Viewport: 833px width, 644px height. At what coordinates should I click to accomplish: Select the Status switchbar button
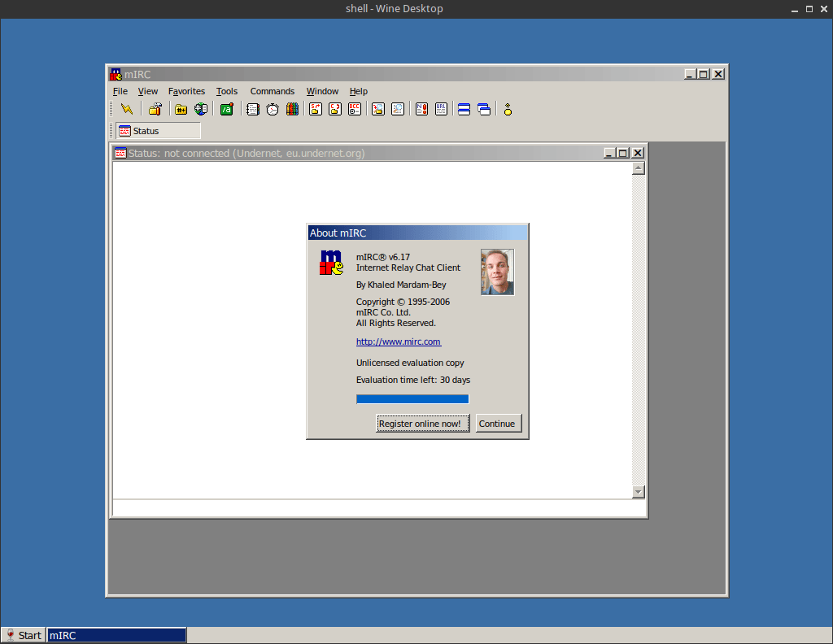point(158,131)
